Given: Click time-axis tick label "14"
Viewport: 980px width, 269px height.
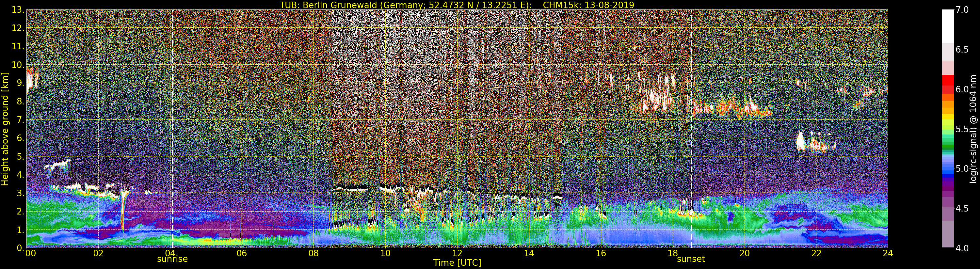Looking at the screenshot, I should click(x=529, y=253).
